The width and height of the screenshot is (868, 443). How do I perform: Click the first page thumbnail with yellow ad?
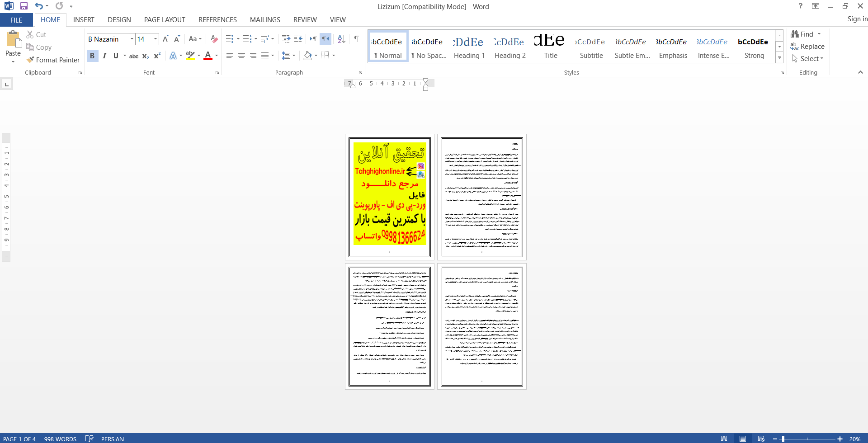point(390,197)
